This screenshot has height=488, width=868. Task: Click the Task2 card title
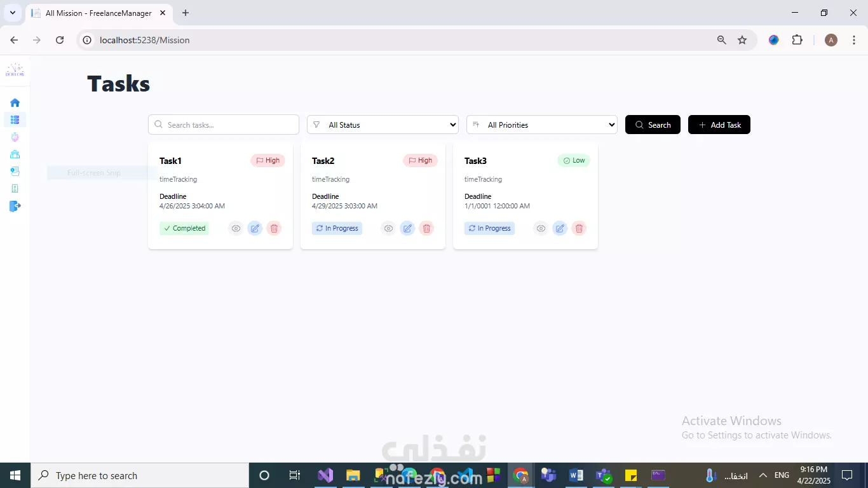323,161
